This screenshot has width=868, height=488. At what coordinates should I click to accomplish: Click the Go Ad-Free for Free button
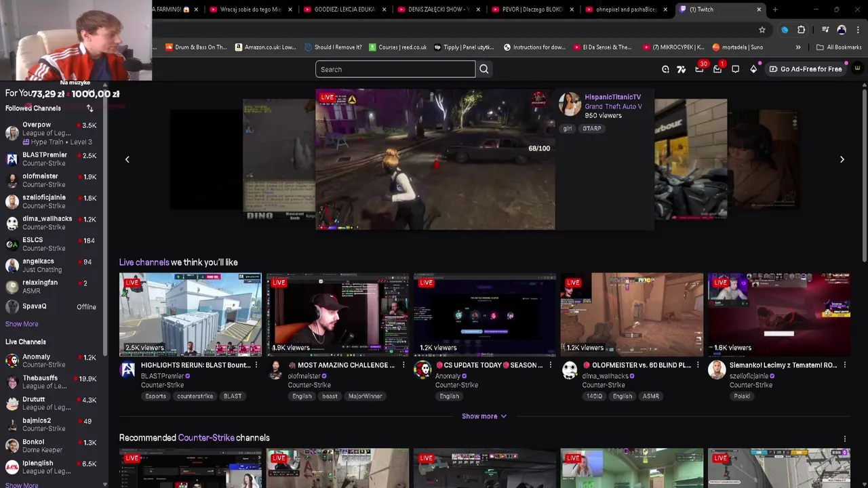806,69
